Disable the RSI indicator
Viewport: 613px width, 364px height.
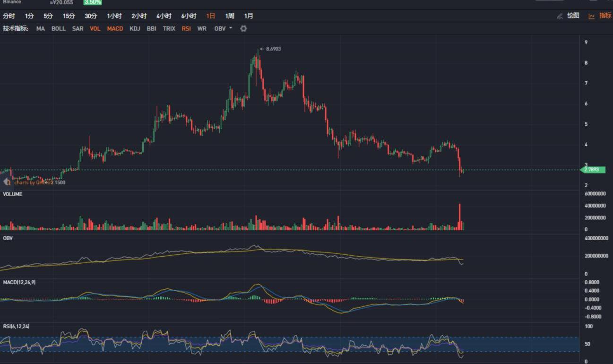(186, 28)
